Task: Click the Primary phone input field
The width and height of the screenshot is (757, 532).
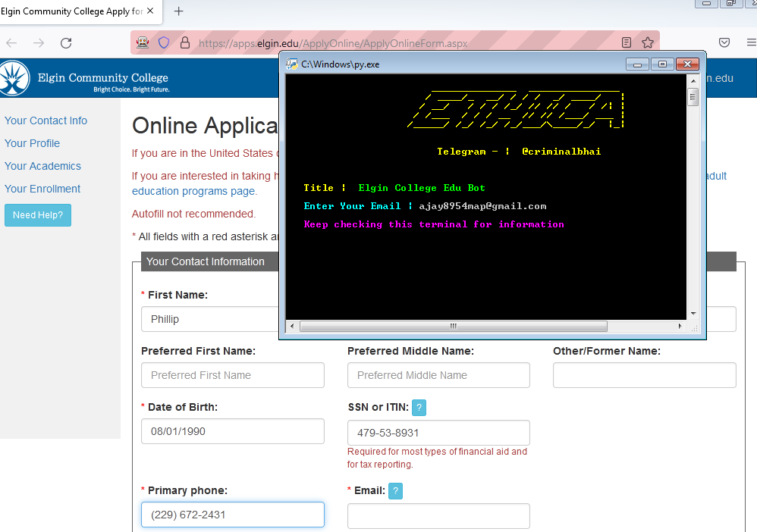Action: [232, 515]
